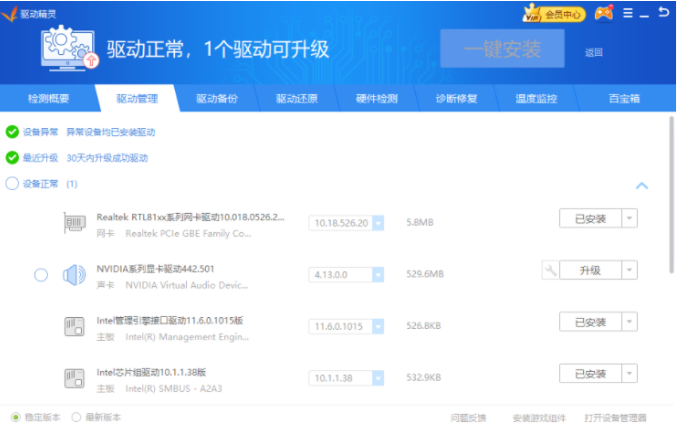Click the Intel chipset driver motherboard icon
This screenshot has height=425, width=680.
click(74, 376)
